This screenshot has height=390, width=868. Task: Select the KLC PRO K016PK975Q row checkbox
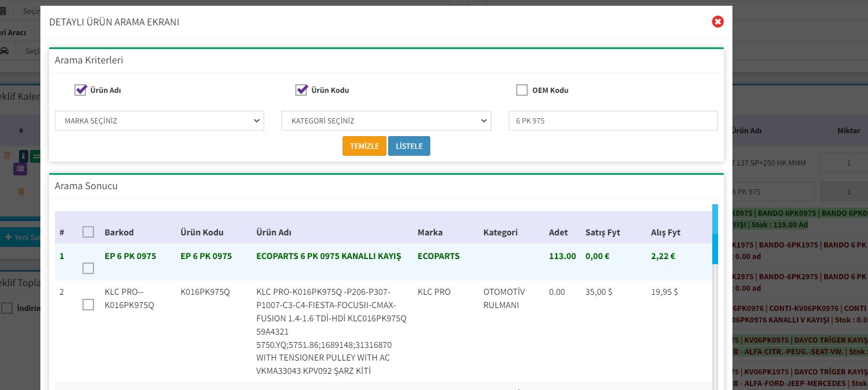point(88,305)
